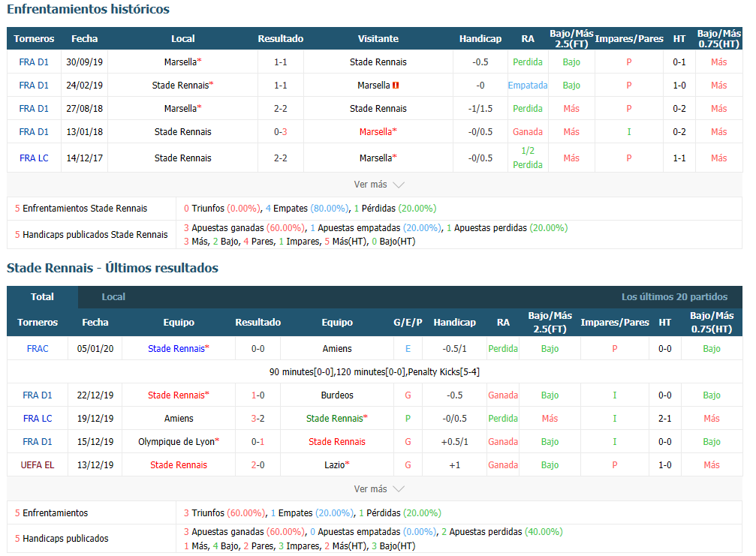Click the penalty kicks note '90 minutes[0-0]'
Screen dimensions: 756x556
tap(374, 372)
